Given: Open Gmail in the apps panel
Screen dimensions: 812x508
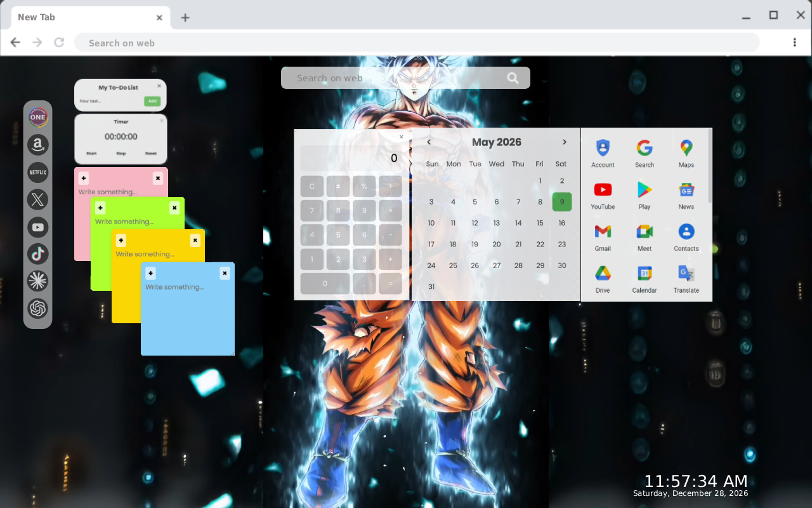Looking at the screenshot, I should click(603, 237).
